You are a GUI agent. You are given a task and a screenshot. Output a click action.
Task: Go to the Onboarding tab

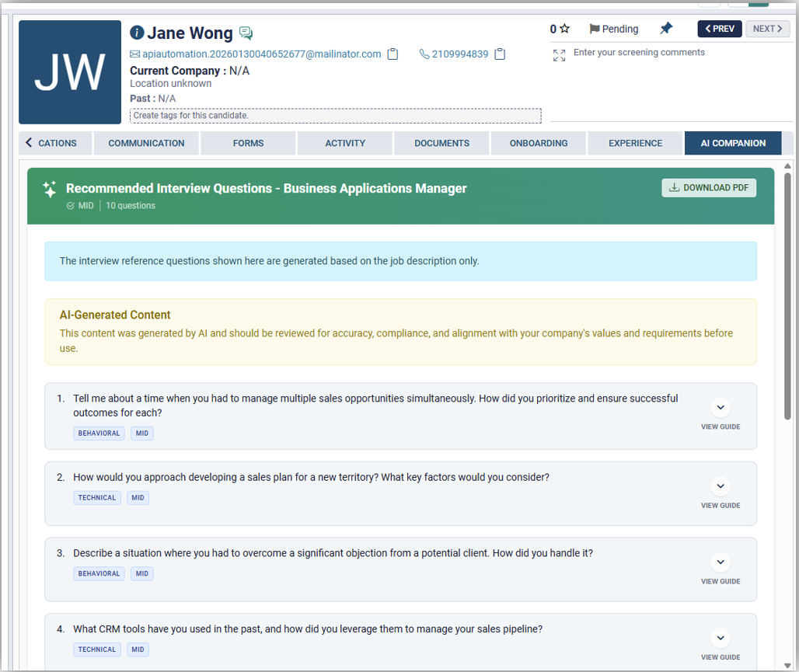pos(539,143)
